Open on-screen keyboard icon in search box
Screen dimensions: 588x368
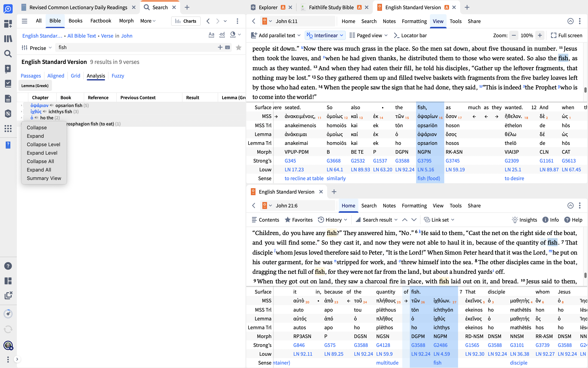pos(227,47)
